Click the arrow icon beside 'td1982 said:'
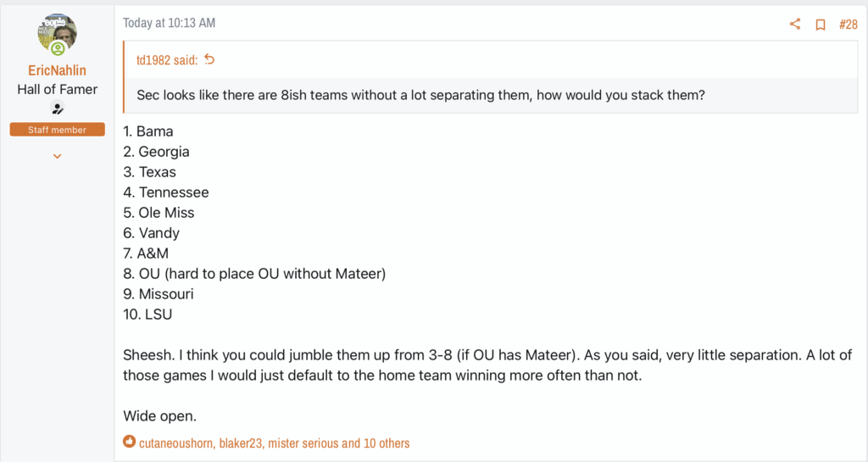Image resolution: width=868 pixels, height=462 pixels. click(210, 59)
